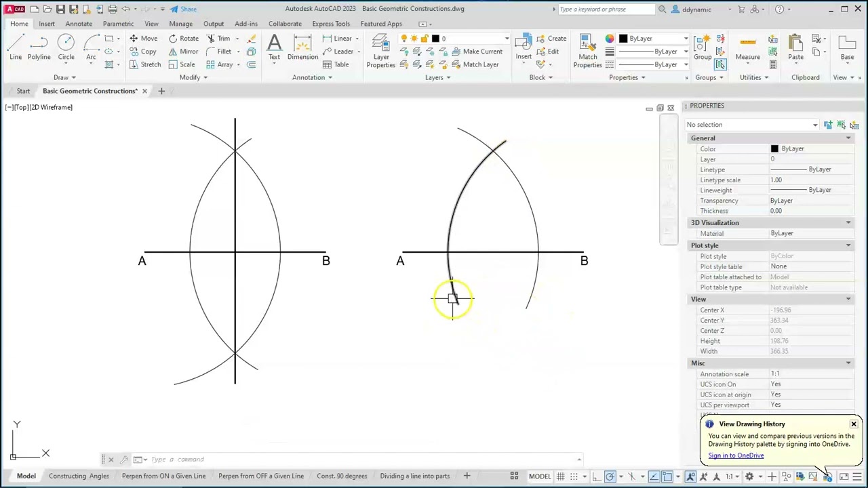Viewport: 868px width, 488px height.
Task: Click the Leader tool
Action: (x=338, y=52)
